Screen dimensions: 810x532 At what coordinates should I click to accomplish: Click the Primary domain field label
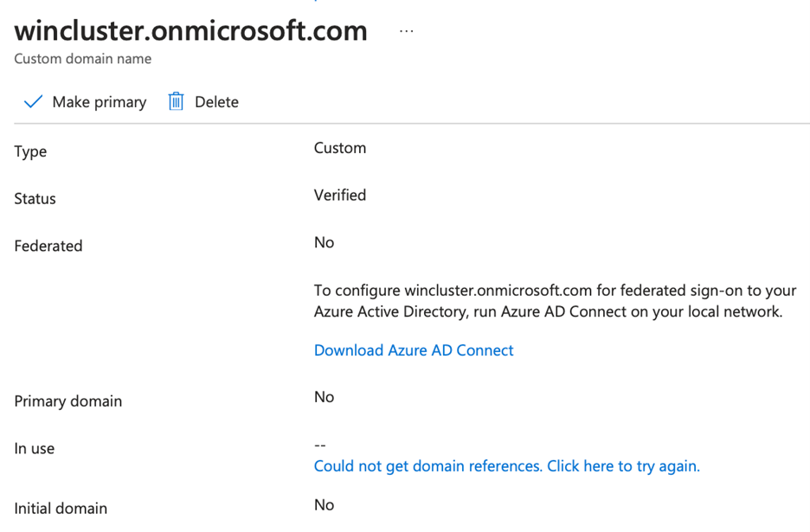tap(68, 401)
